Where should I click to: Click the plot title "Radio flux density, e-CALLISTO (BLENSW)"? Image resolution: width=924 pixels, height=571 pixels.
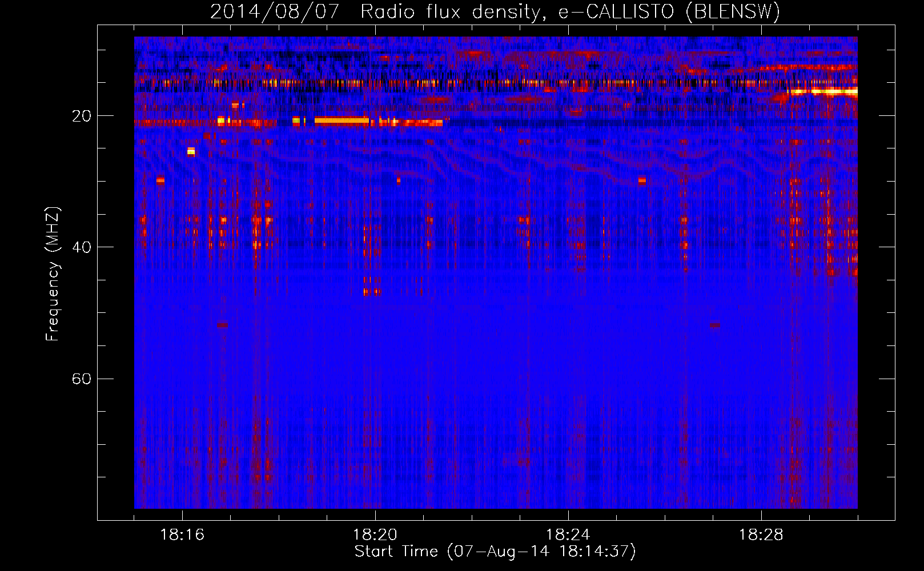[570, 12]
